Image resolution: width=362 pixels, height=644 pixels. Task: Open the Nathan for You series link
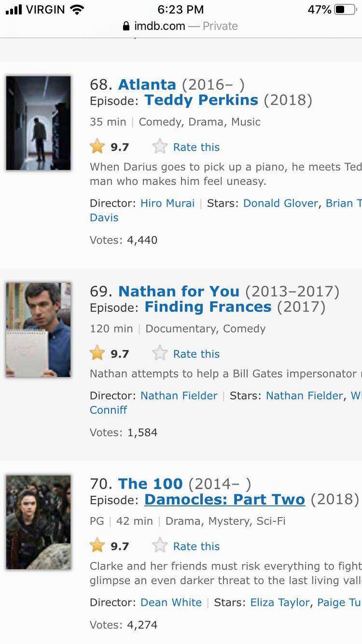click(x=179, y=291)
